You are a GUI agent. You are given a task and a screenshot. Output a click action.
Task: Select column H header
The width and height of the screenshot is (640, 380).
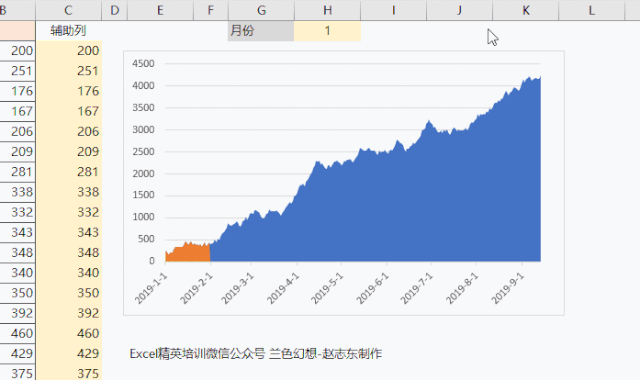pos(327,10)
